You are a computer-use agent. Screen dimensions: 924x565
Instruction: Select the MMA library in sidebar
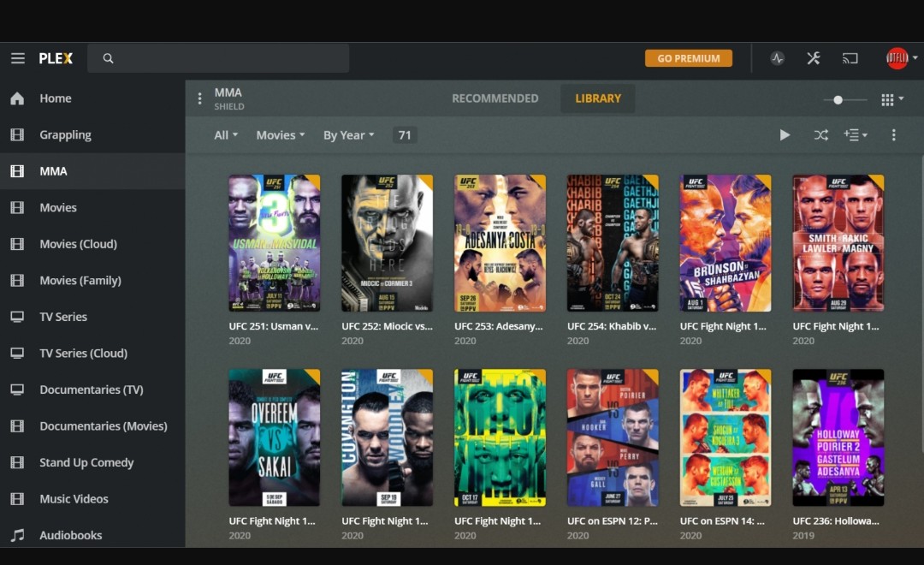point(92,171)
